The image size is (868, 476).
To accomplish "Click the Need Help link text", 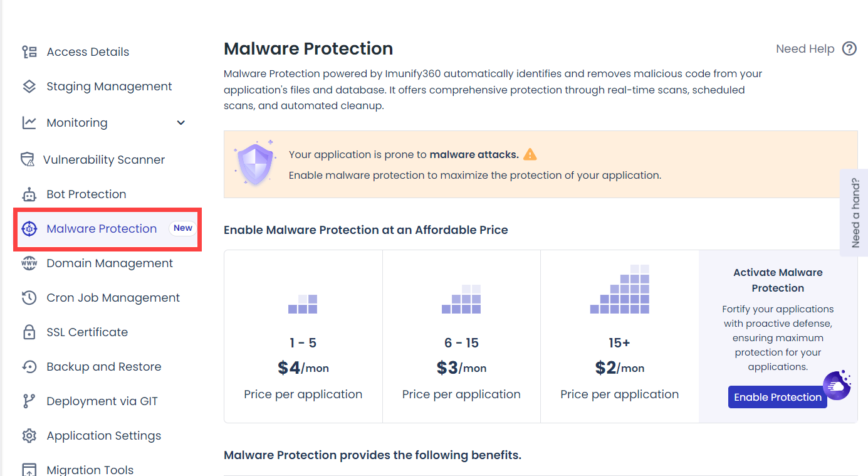I will tap(805, 49).
